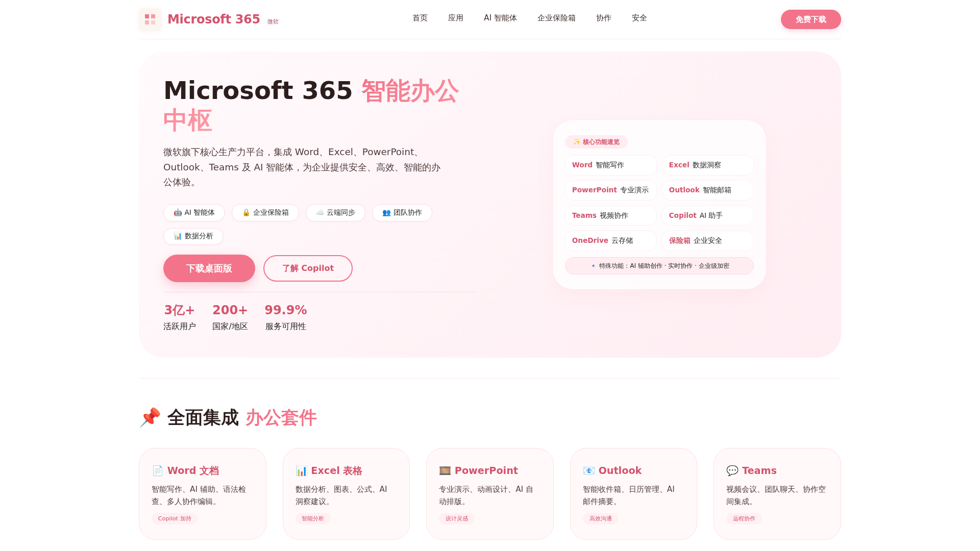Screen dimensions: 980x551
Task: Click the robot icon in AI 智能体 chip
Action: point(178,212)
